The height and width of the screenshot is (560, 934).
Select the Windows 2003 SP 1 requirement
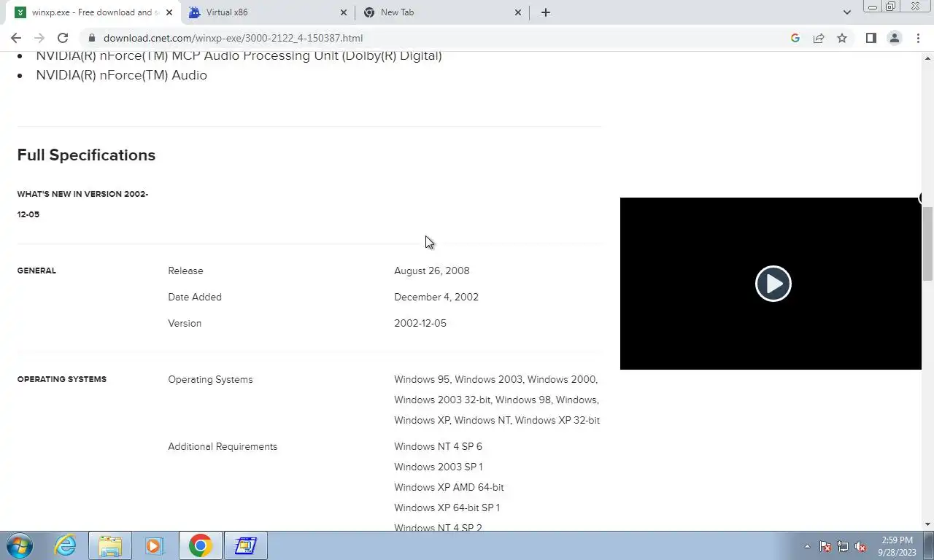pos(439,467)
